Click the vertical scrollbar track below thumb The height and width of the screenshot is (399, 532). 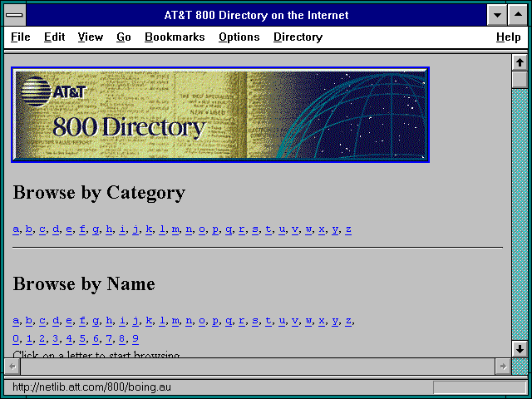click(x=520, y=214)
